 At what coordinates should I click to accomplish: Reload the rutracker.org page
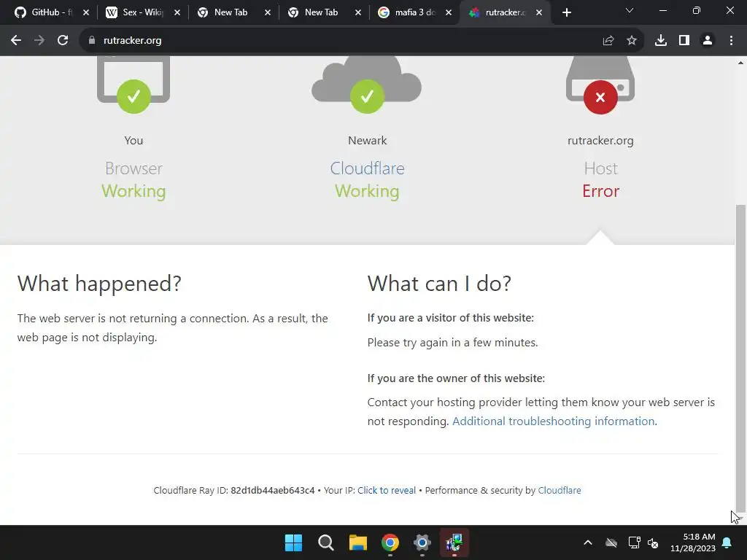click(x=63, y=41)
